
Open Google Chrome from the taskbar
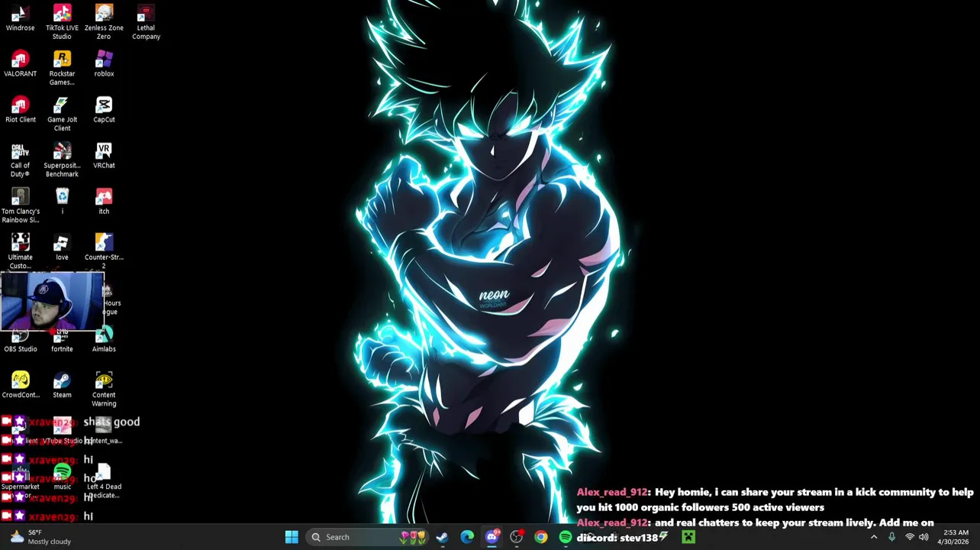(540, 537)
